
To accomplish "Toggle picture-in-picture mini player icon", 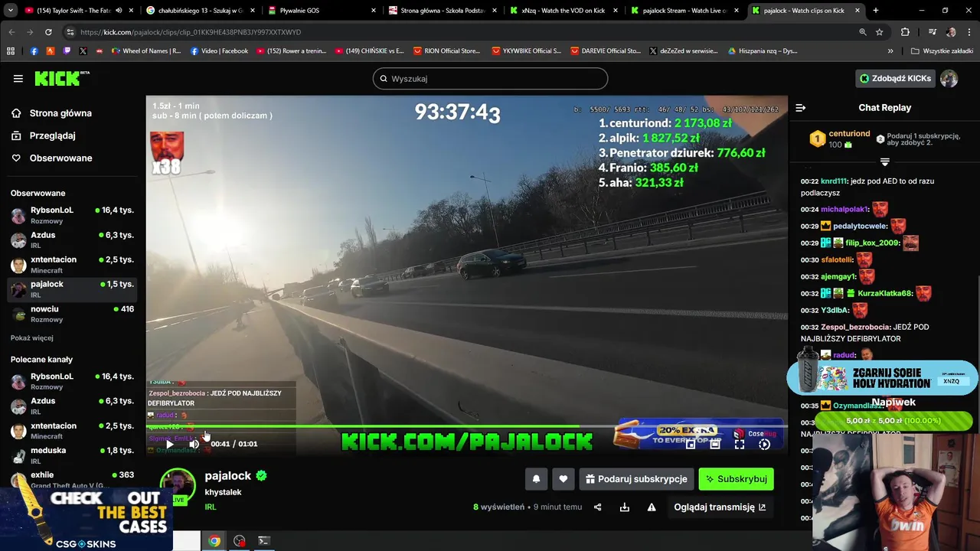I will tap(691, 444).
